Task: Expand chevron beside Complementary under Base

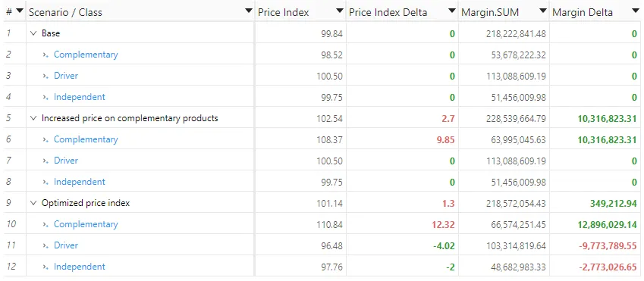Action: coord(46,55)
